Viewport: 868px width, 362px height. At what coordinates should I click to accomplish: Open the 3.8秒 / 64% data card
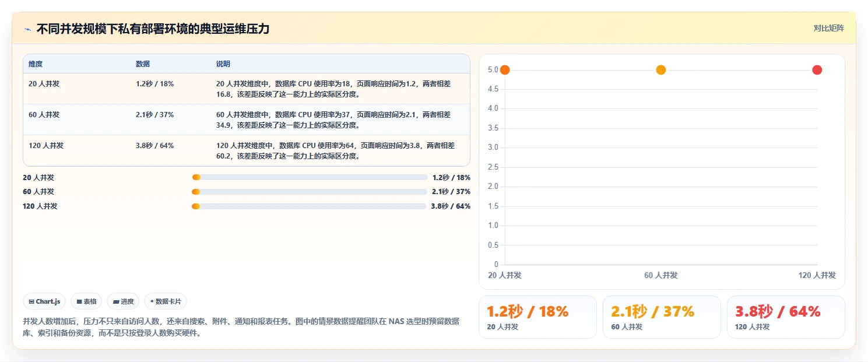[786, 317]
